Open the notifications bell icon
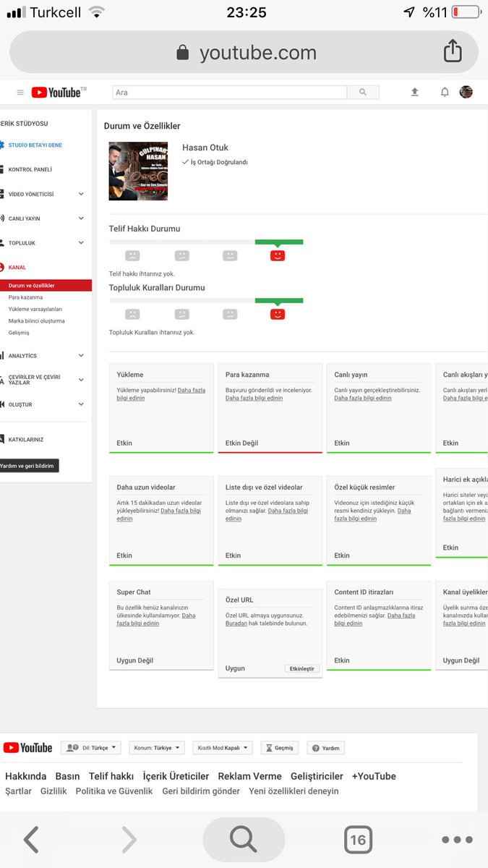 pyautogui.click(x=445, y=92)
